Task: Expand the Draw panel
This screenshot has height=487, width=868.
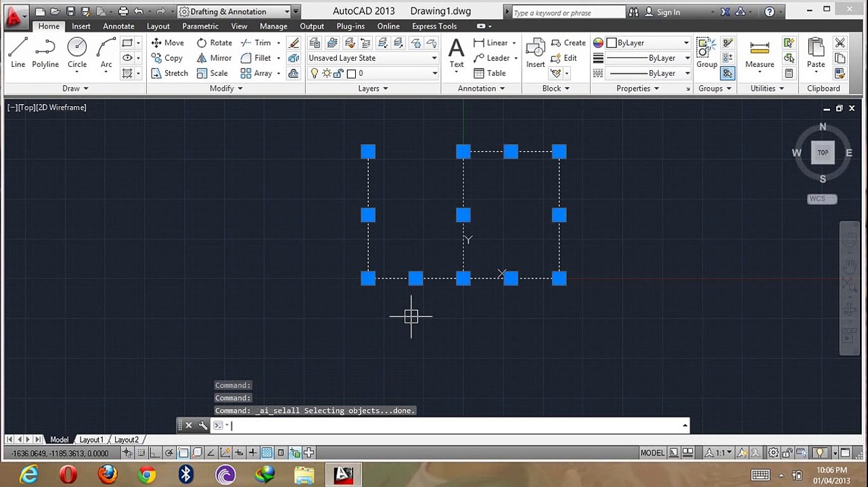Action: [x=75, y=89]
